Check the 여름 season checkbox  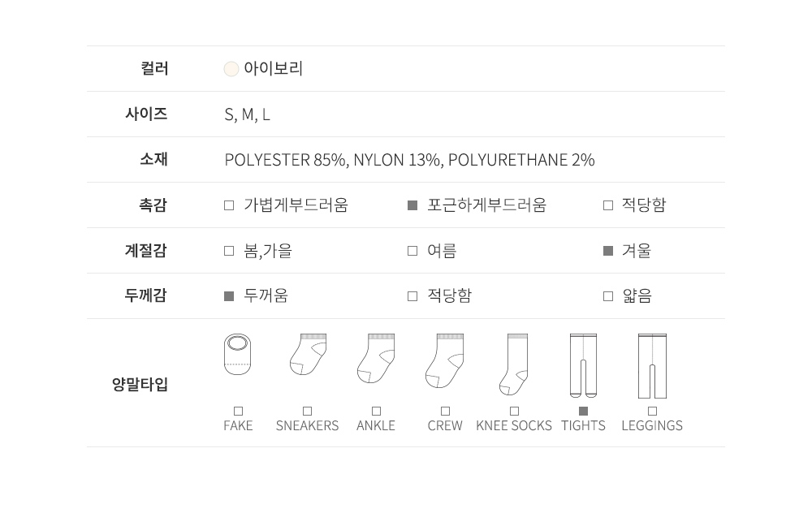[x=412, y=251]
